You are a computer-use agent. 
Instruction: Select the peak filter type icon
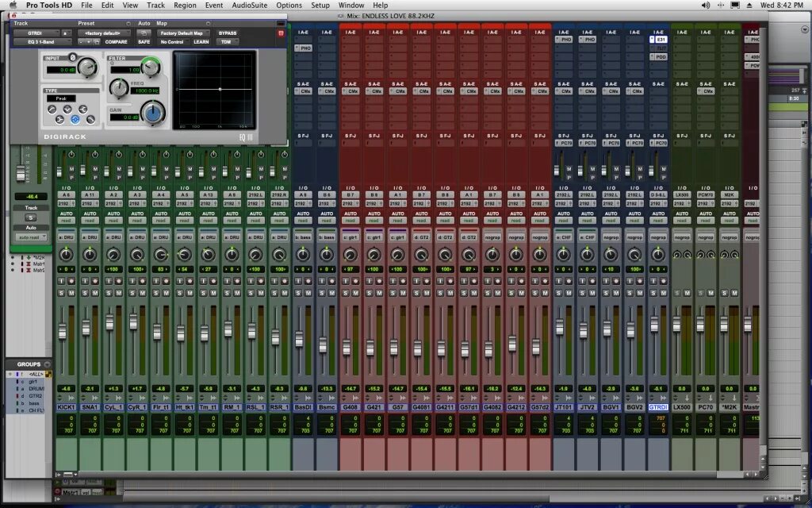coord(75,120)
